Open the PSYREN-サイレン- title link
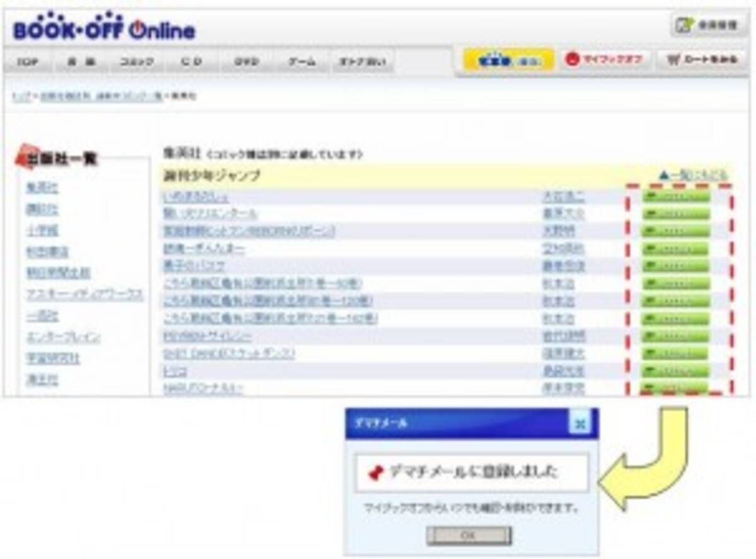The height and width of the screenshot is (559, 756). (x=207, y=336)
